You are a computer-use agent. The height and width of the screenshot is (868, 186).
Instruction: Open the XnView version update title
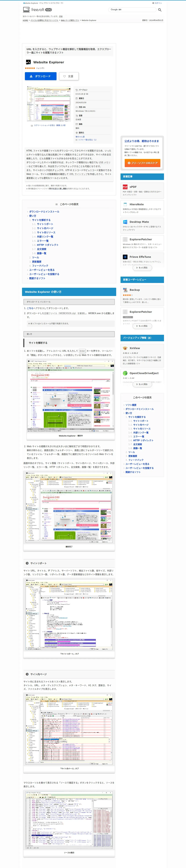click(x=135, y=348)
